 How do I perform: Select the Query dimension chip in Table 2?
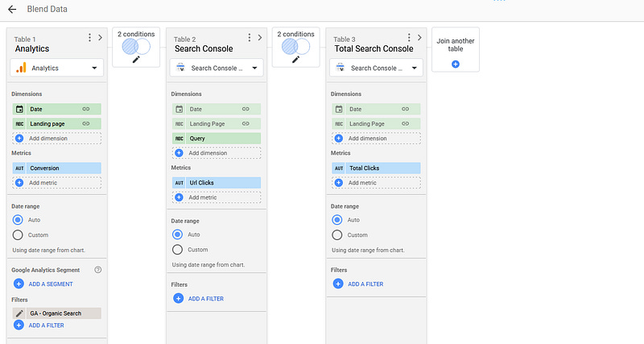[217, 139]
